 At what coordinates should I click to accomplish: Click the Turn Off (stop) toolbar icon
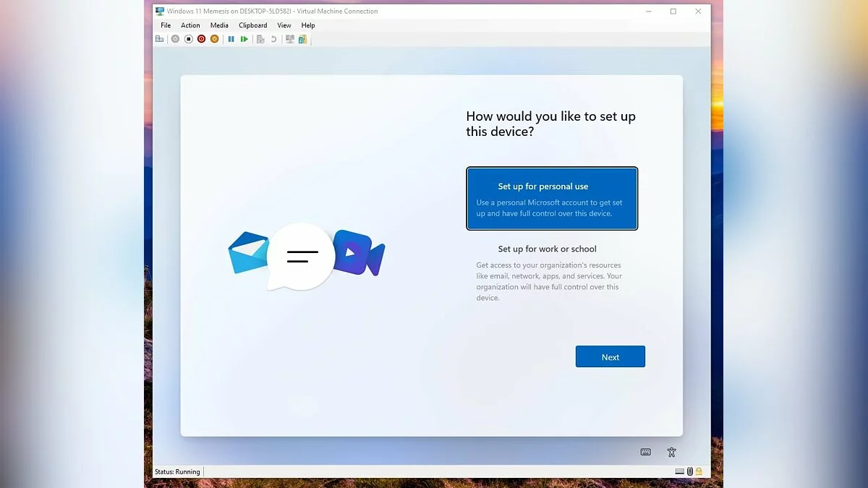(x=188, y=39)
